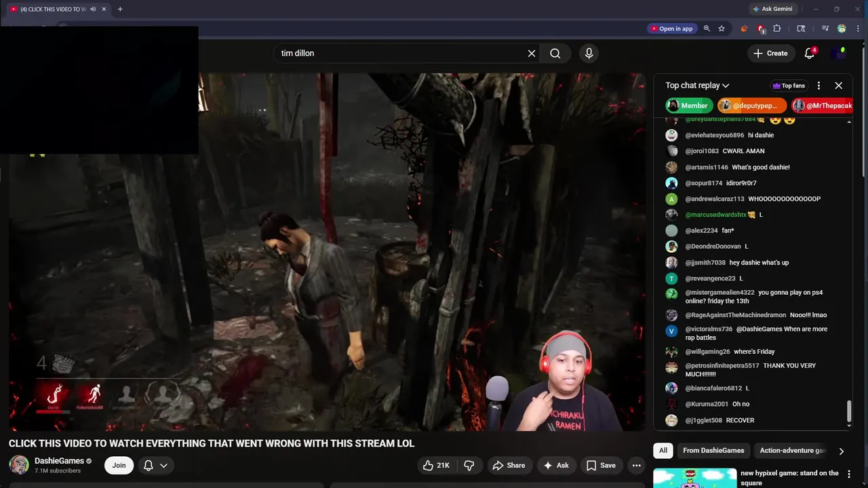Open the orange extension icon in the toolbar
The width and height of the screenshot is (868, 488).
click(744, 28)
